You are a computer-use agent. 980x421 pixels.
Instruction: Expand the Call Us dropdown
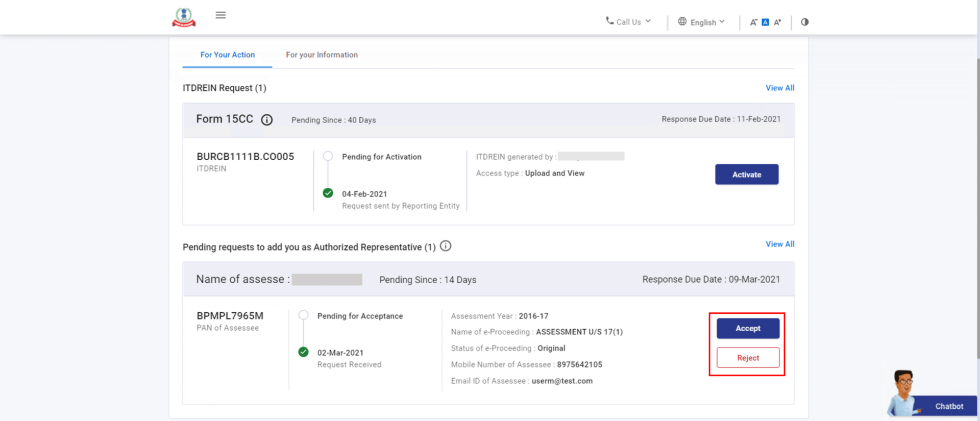click(x=633, y=22)
